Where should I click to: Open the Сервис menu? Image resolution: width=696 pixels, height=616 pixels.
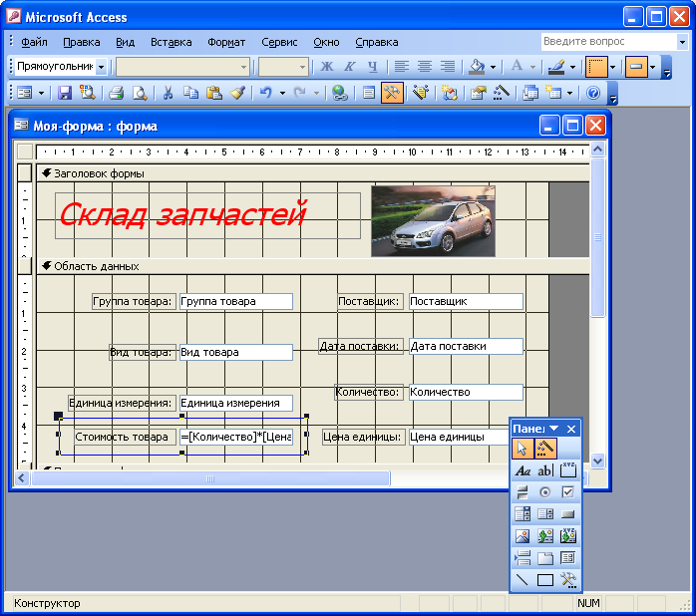(279, 42)
